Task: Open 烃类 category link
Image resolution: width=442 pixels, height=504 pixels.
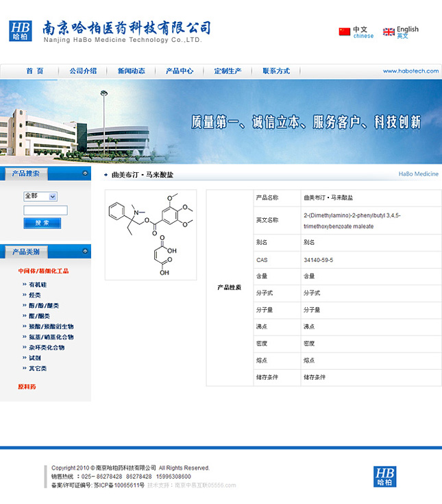Action: coord(35,295)
